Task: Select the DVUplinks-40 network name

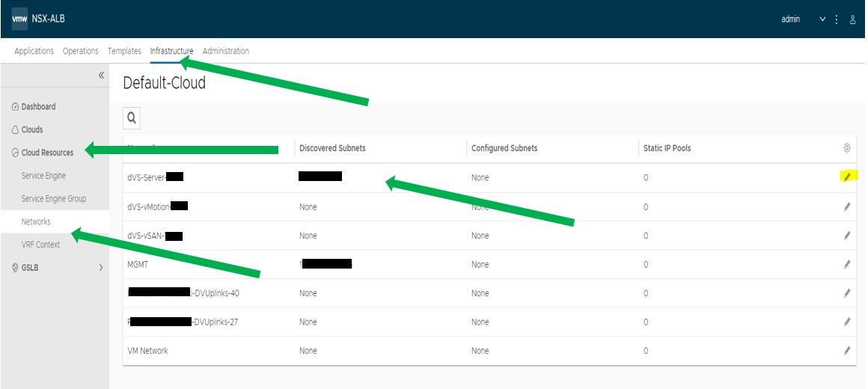Action: click(183, 293)
